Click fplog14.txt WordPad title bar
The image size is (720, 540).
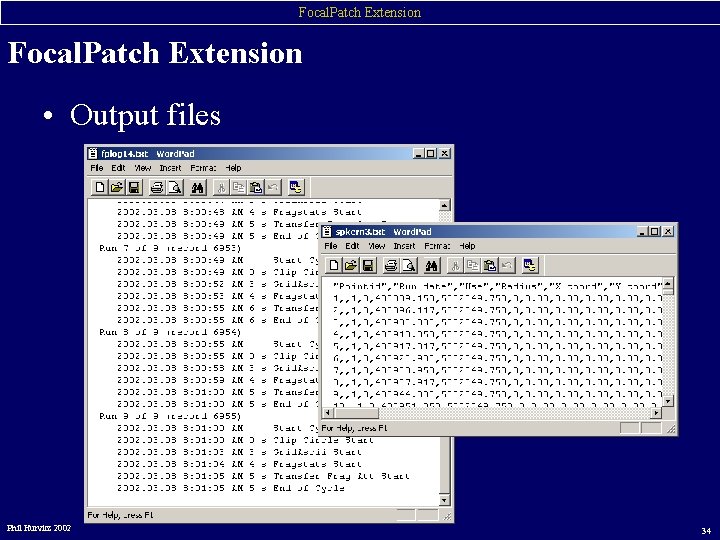(269, 153)
